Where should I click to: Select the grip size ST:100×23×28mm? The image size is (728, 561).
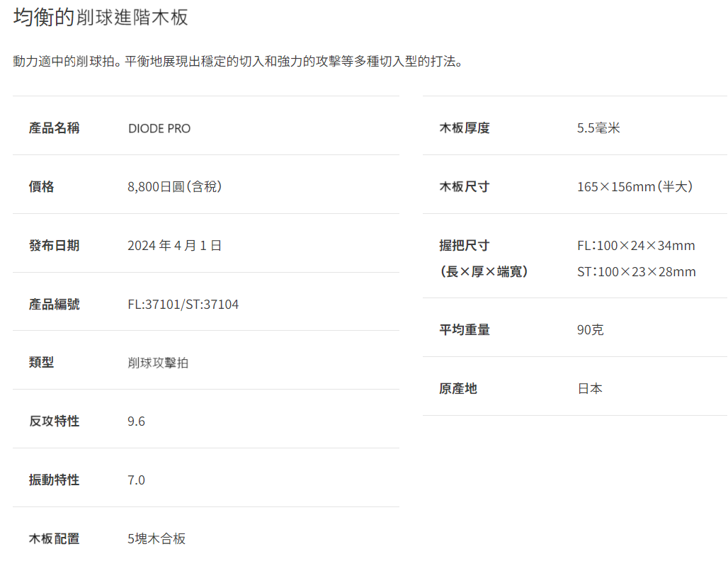[637, 272]
